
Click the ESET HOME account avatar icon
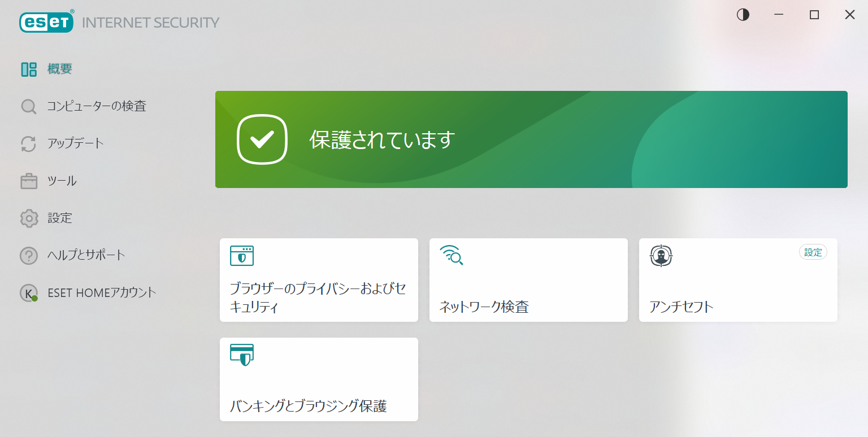pos(29,293)
